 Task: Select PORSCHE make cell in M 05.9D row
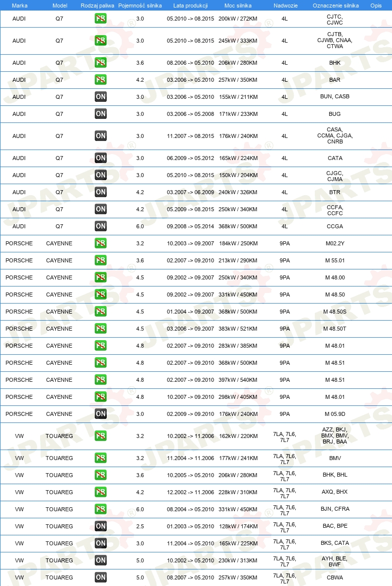(19, 414)
